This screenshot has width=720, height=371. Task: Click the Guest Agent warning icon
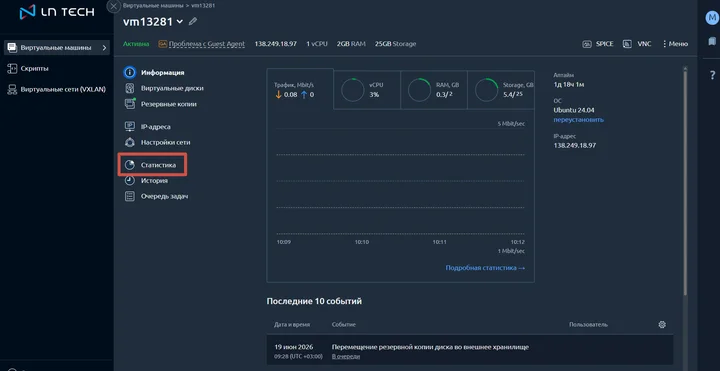tap(162, 44)
